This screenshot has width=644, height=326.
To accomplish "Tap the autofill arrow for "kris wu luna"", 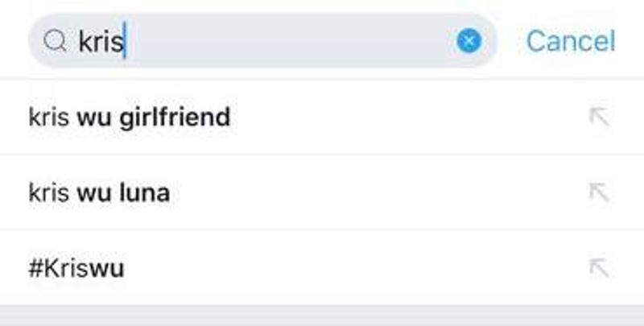I will (x=598, y=192).
